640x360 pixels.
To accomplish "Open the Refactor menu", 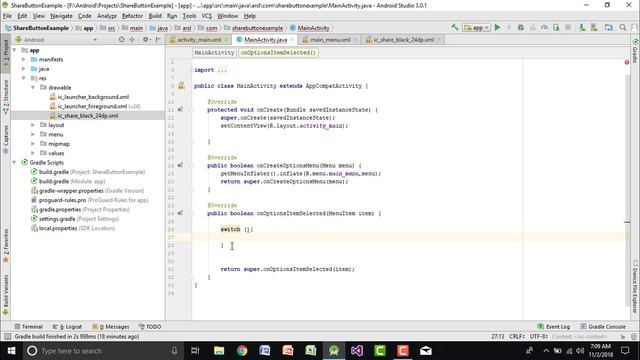I will [132, 16].
